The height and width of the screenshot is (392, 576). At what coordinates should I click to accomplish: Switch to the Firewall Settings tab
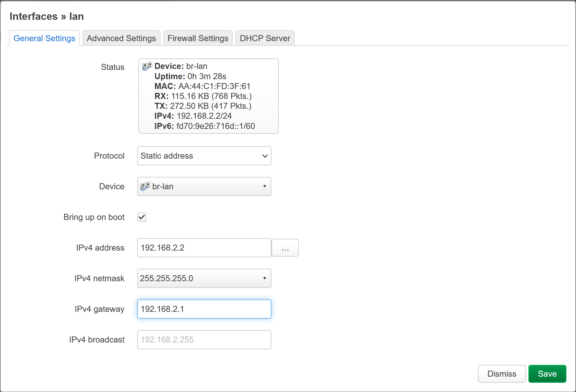point(198,38)
